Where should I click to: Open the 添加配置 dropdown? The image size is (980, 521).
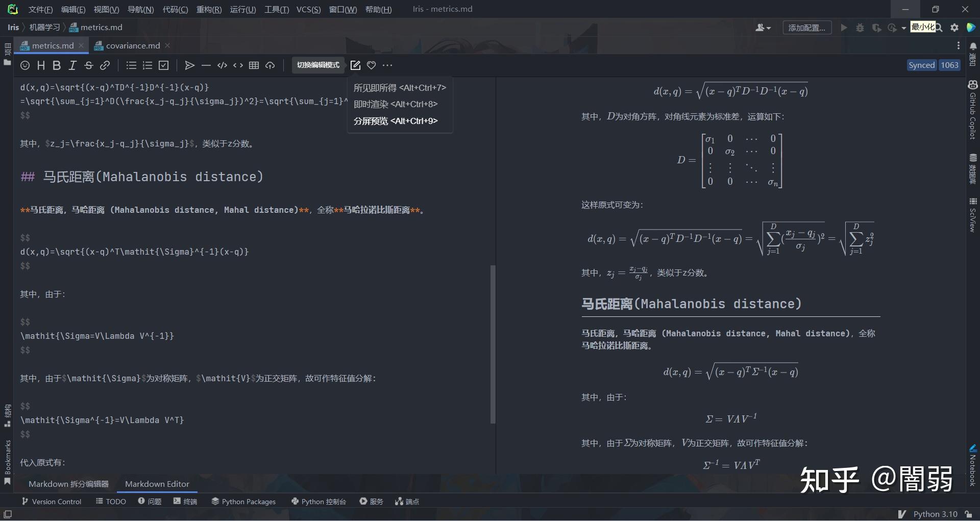(806, 28)
